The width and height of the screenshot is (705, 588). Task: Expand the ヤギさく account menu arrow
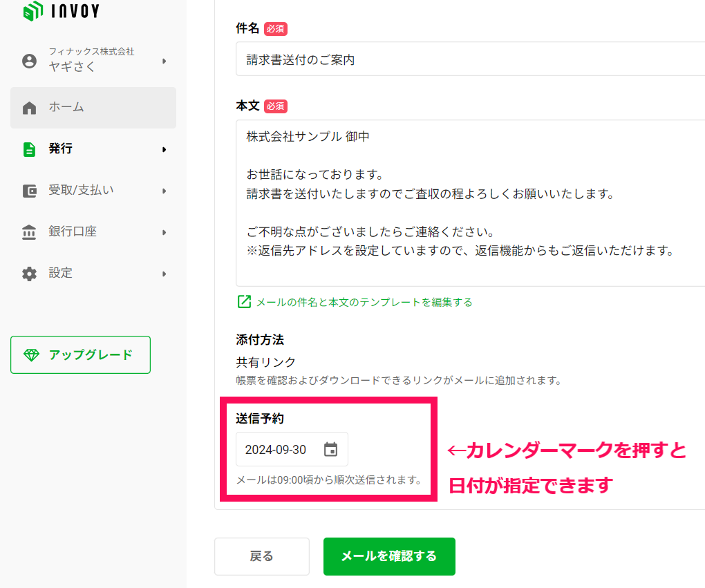(164, 61)
